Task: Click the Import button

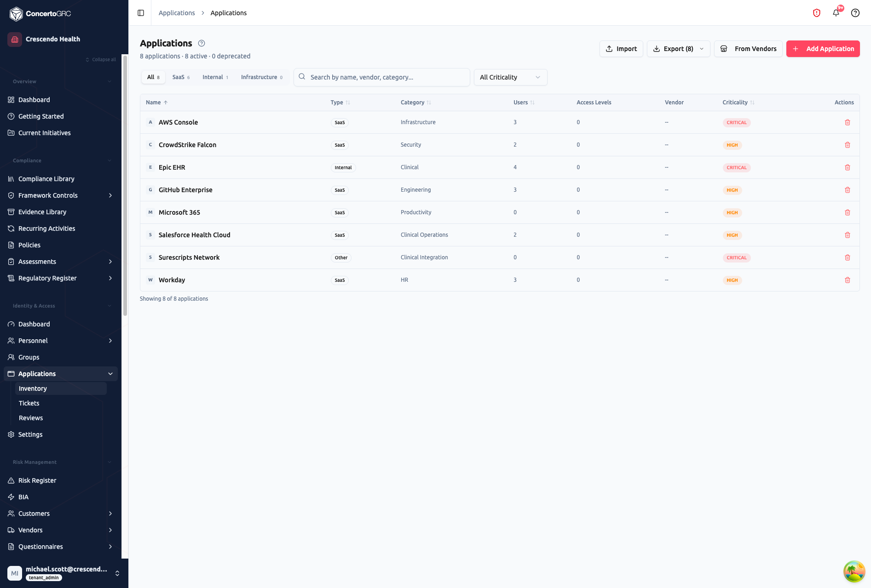Action: click(x=621, y=49)
